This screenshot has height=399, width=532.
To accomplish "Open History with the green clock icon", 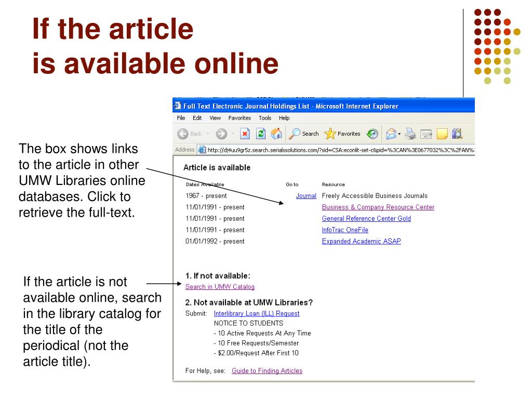I will click(x=372, y=134).
